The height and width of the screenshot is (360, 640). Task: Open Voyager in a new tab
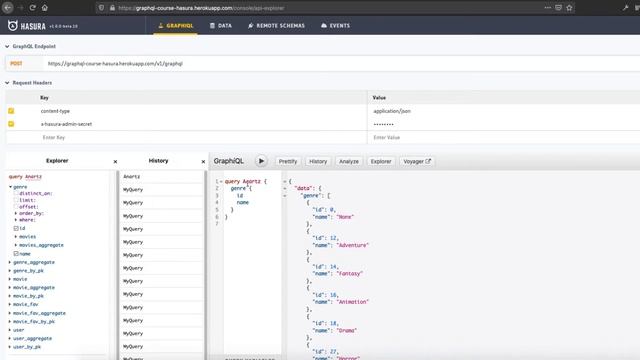pos(417,162)
